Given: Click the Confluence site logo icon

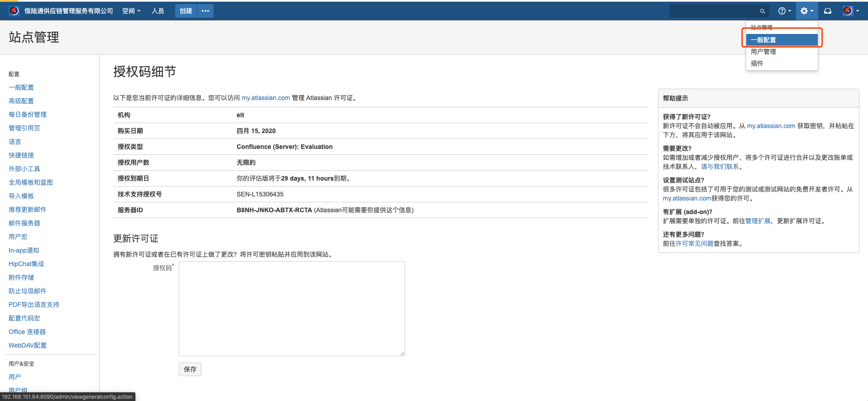Looking at the screenshot, I should pos(14,11).
